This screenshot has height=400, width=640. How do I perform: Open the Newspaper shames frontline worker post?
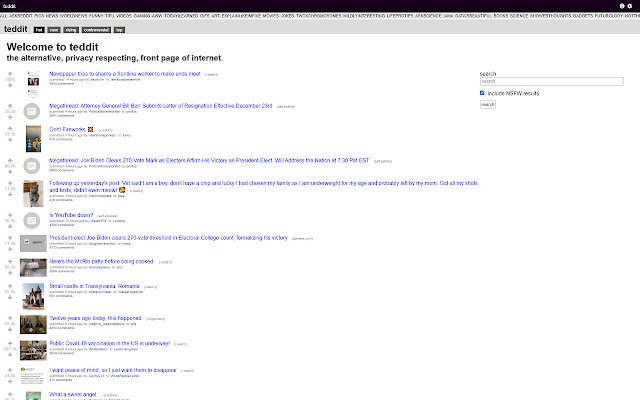125,74
